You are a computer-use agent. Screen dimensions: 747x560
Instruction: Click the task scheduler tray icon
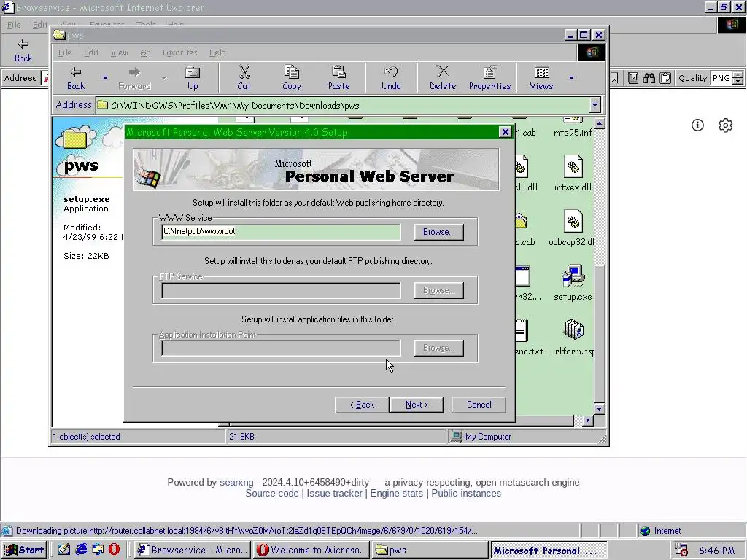[682, 550]
